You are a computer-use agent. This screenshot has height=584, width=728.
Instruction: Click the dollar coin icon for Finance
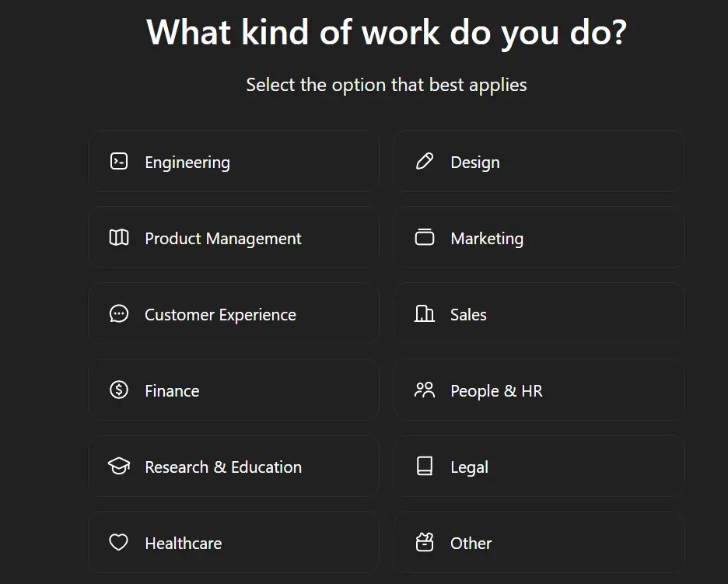(x=119, y=390)
